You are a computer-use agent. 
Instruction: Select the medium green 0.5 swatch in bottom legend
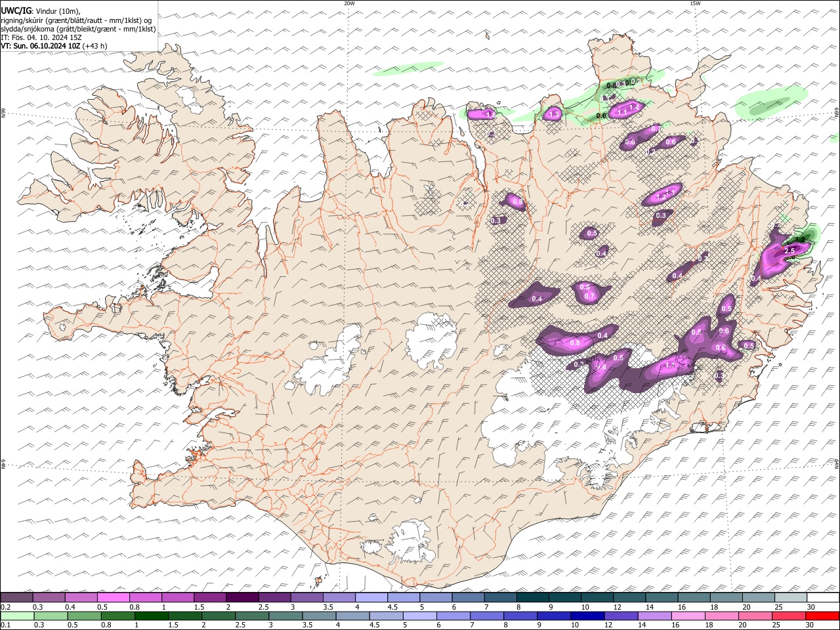coord(84,616)
